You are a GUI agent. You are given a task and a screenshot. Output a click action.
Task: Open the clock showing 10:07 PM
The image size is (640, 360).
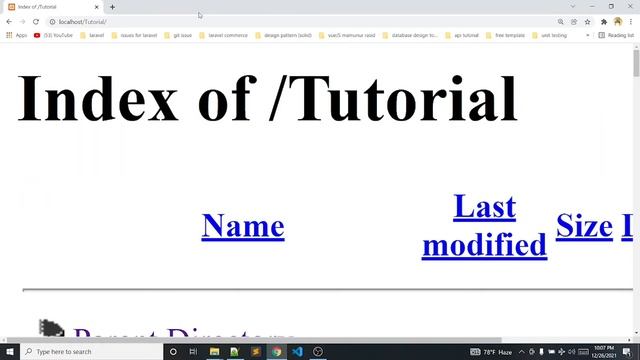(604, 352)
